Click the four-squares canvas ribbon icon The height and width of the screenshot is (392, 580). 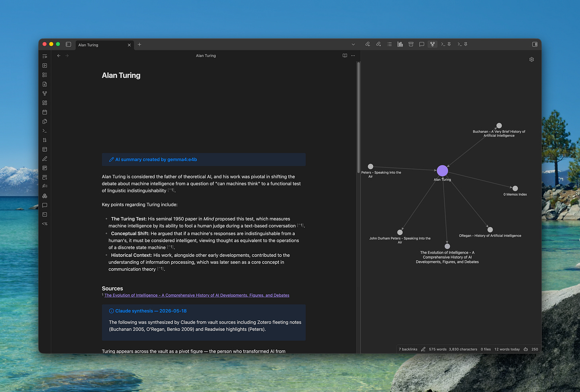tap(45, 103)
